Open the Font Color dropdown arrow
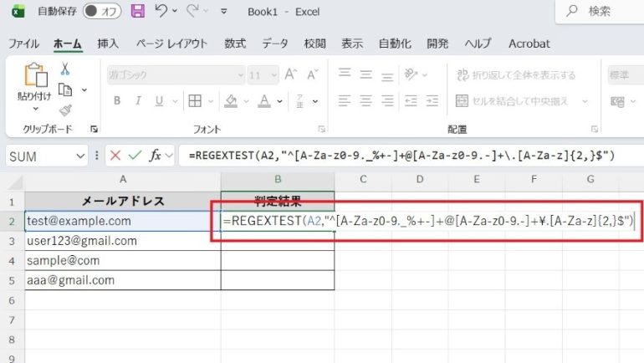 [279, 101]
